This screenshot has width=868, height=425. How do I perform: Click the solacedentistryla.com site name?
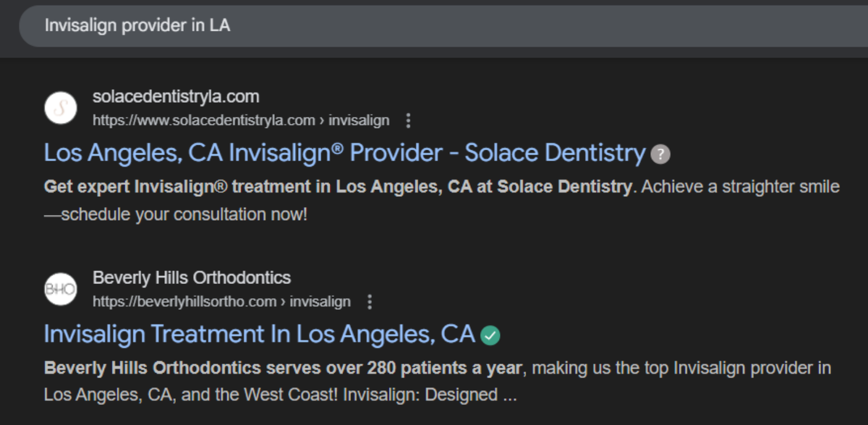pos(176,96)
